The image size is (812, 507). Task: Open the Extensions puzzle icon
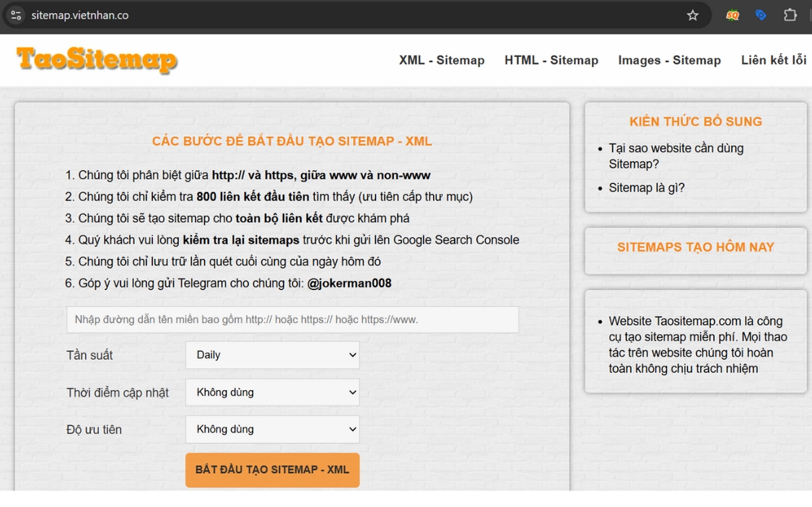790,15
